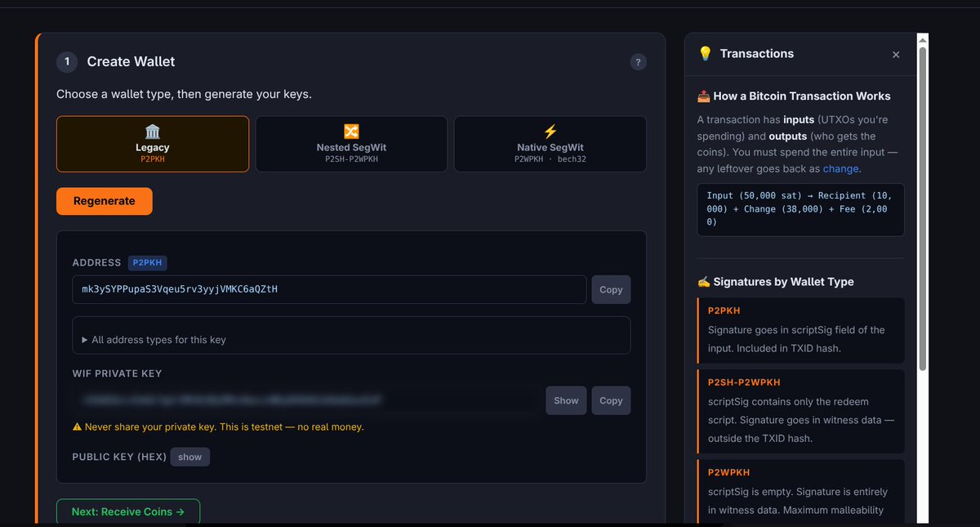This screenshot has width=980, height=527.
Task: Show the public key hex
Action: [190, 457]
